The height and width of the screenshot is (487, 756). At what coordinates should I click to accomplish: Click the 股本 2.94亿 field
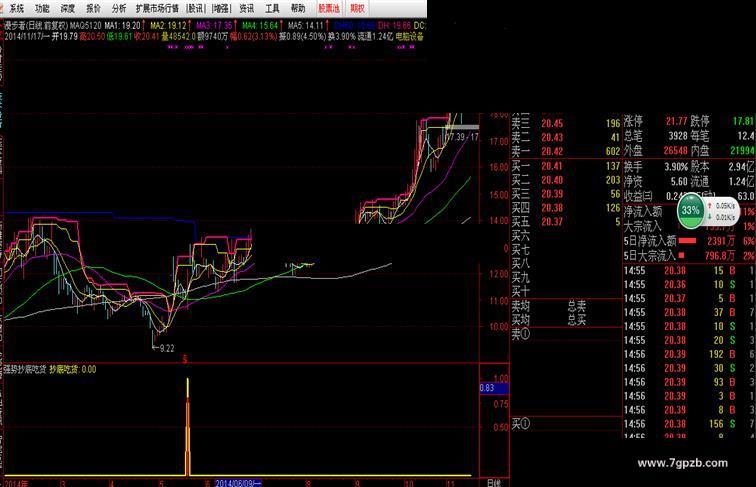click(723, 167)
